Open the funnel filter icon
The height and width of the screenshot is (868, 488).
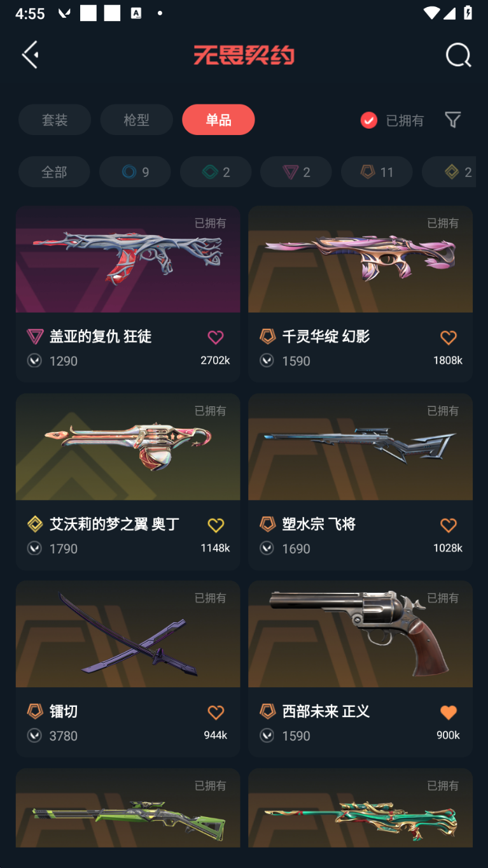pos(452,120)
